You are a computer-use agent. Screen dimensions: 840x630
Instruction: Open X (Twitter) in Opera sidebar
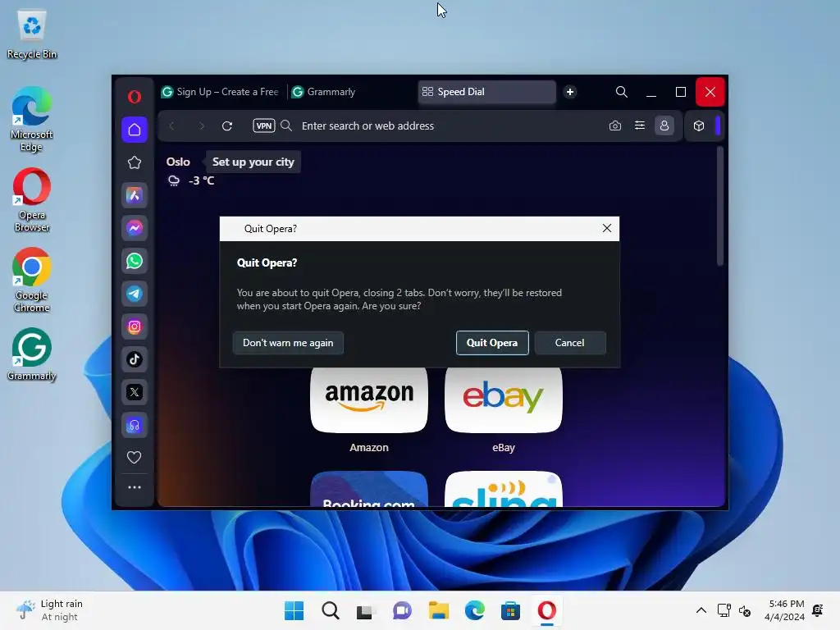coord(135,392)
